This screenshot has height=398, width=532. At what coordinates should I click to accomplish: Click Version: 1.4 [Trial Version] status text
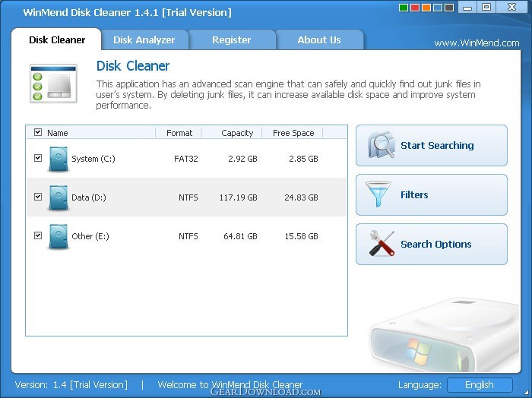(71, 385)
